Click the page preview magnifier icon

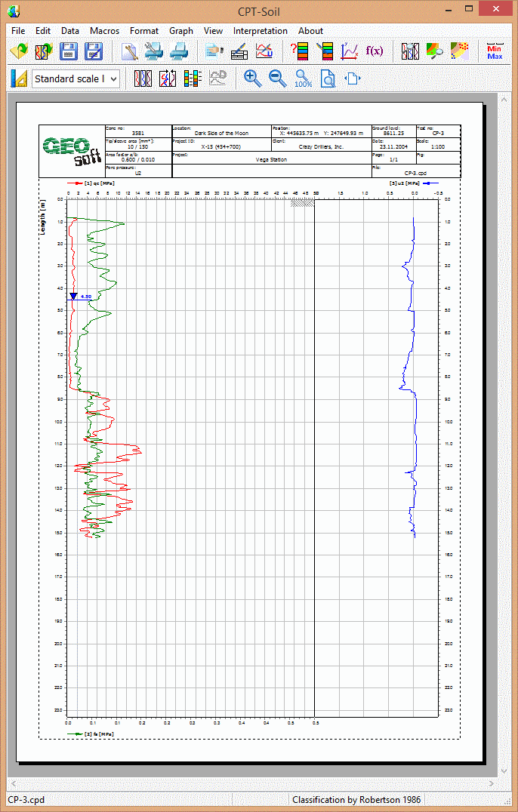(x=328, y=78)
